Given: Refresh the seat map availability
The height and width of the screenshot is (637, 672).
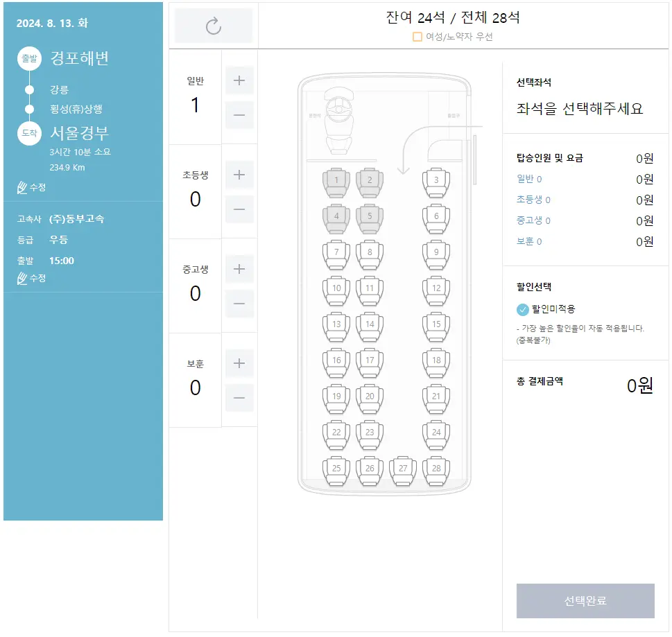Looking at the screenshot, I should pos(213,26).
